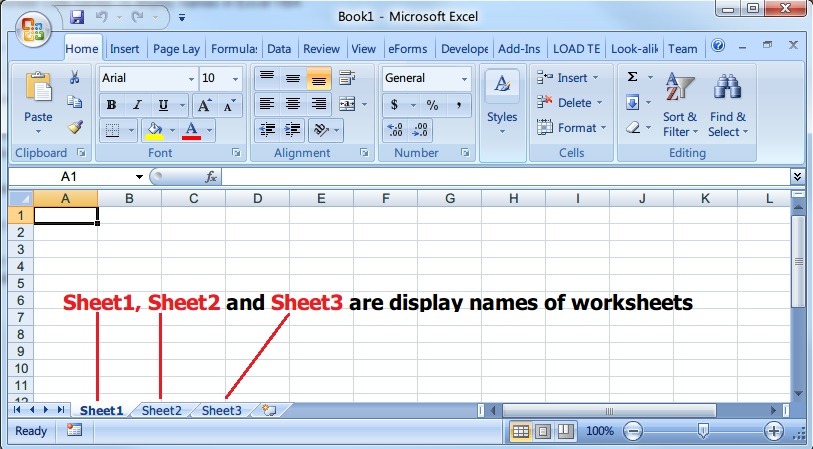Screen dimensions: 813x449
Task: Decrease decimal places
Action: [x=420, y=130]
